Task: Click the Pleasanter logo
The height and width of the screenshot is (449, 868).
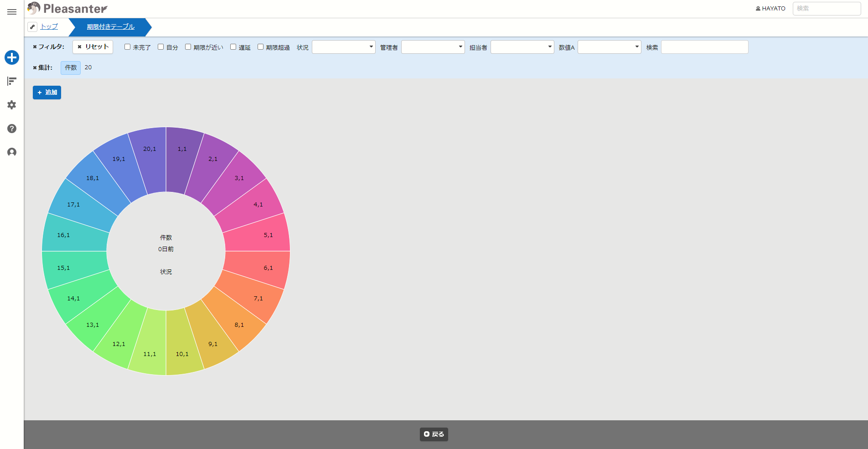Action: pos(67,8)
